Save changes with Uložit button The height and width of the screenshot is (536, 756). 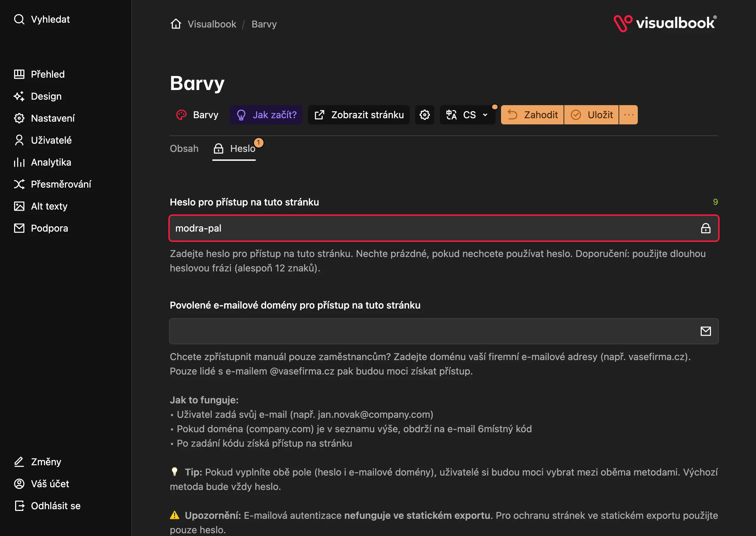click(x=591, y=115)
